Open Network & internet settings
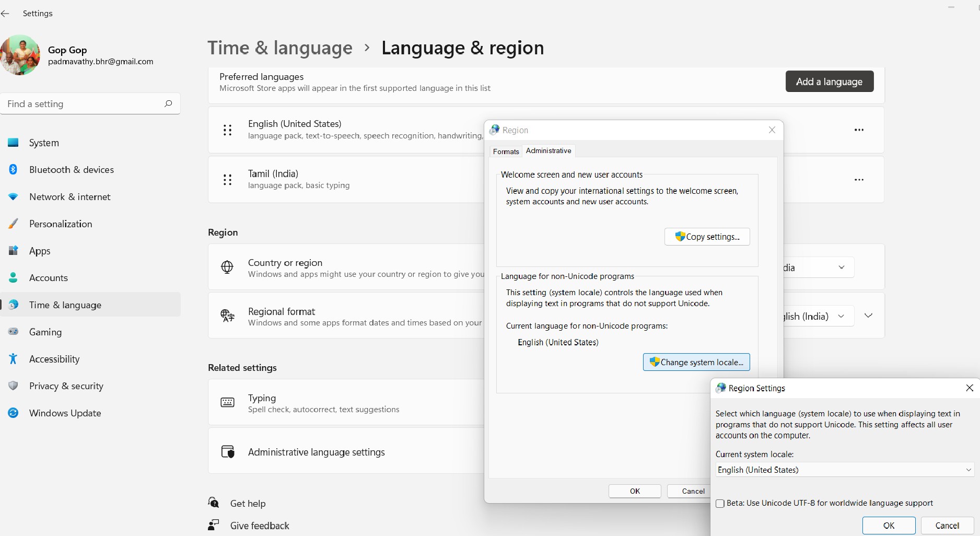The image size is (980, 536). [x=90, y=197]
